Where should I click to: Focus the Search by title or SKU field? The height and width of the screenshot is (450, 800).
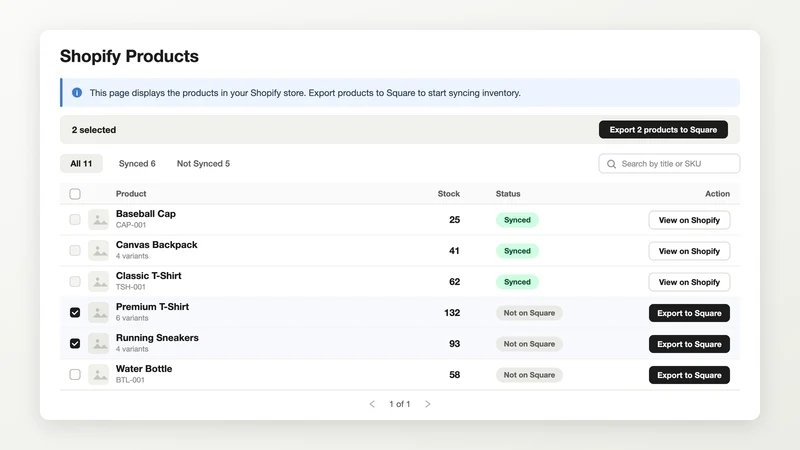tap(669, 164)
